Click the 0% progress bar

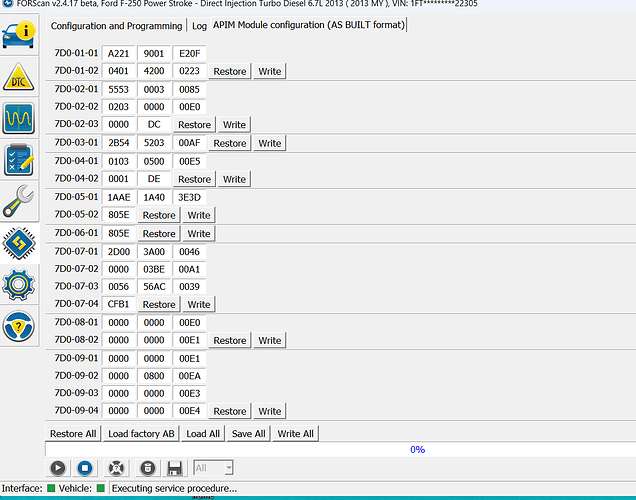(x=341, y=449)
